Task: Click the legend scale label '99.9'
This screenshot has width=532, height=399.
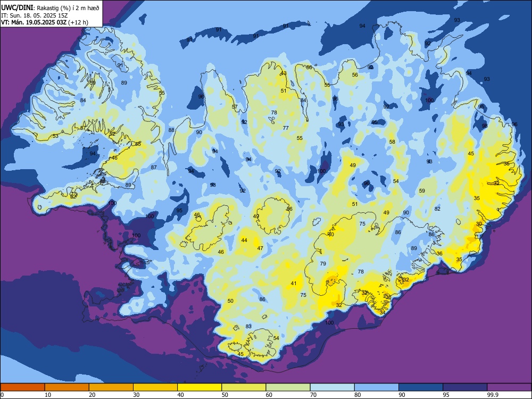Action: click(493, 395)
